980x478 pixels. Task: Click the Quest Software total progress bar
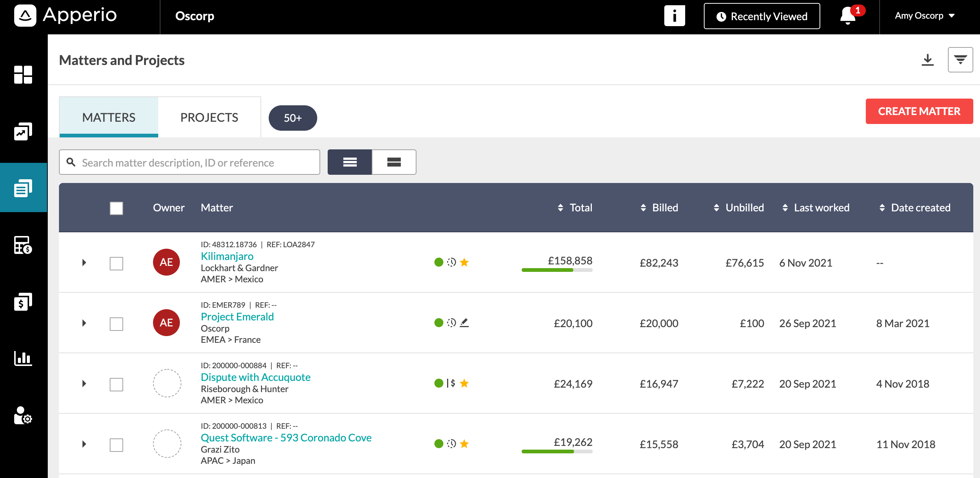tap(557, 451)
